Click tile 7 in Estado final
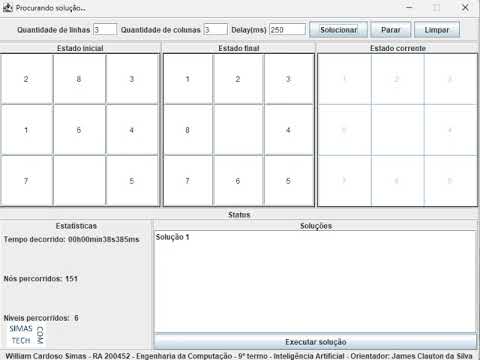This screenshot has height=360, width=480. pyautogui.click(x=188, y=181)
